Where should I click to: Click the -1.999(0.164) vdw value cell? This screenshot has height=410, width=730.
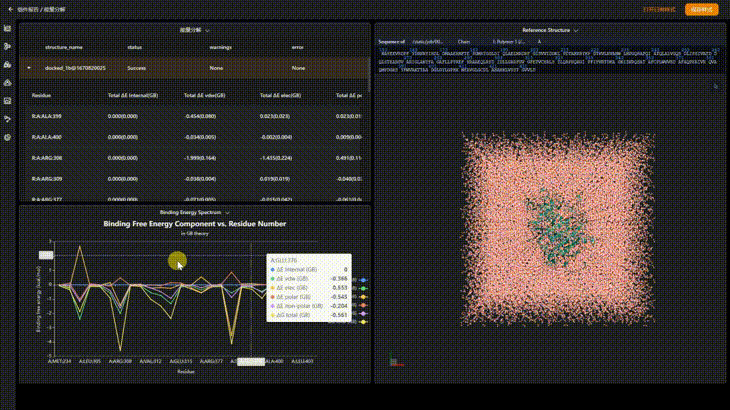(x=200, y=158)
